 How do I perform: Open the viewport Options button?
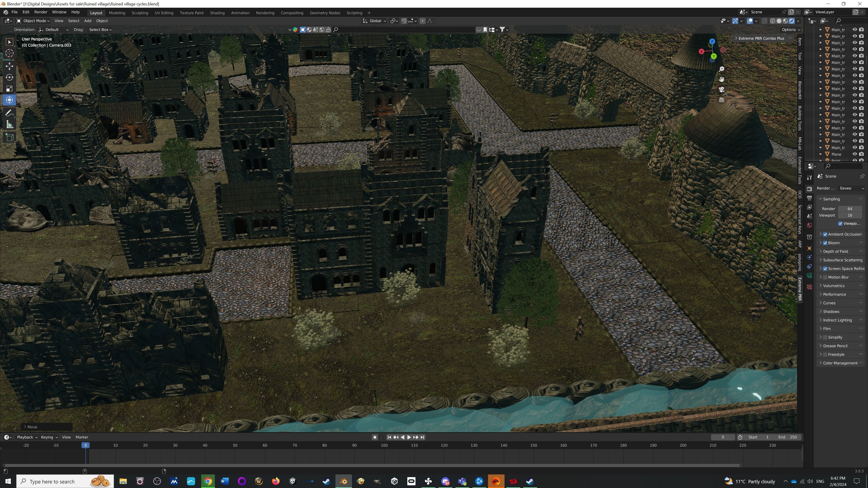click(x=791, y=30)
